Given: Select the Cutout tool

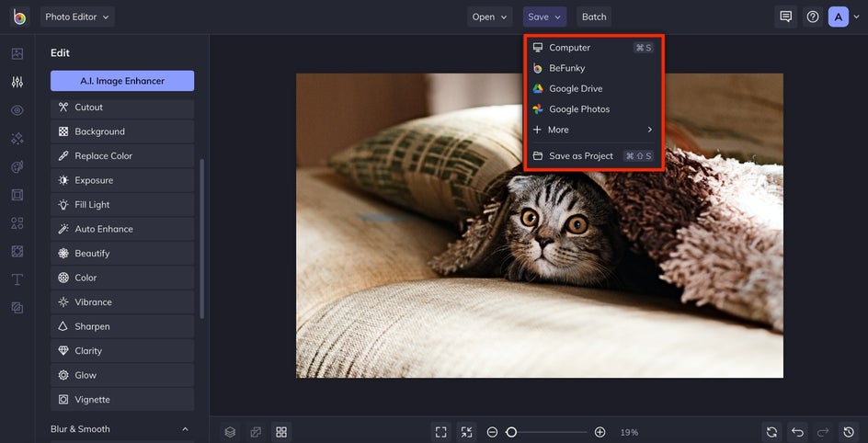Looking at the screenshot, I should (122, 108).
